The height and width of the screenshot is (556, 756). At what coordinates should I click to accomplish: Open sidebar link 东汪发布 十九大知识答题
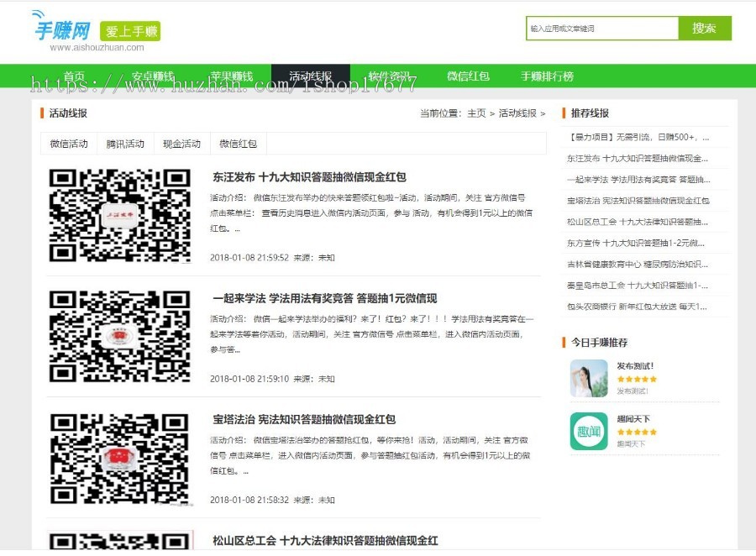[x=638, y=158]
